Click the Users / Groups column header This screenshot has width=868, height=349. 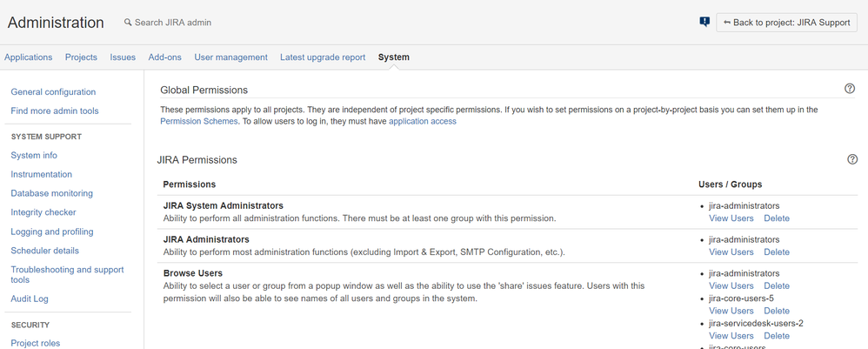coord(731,184)
